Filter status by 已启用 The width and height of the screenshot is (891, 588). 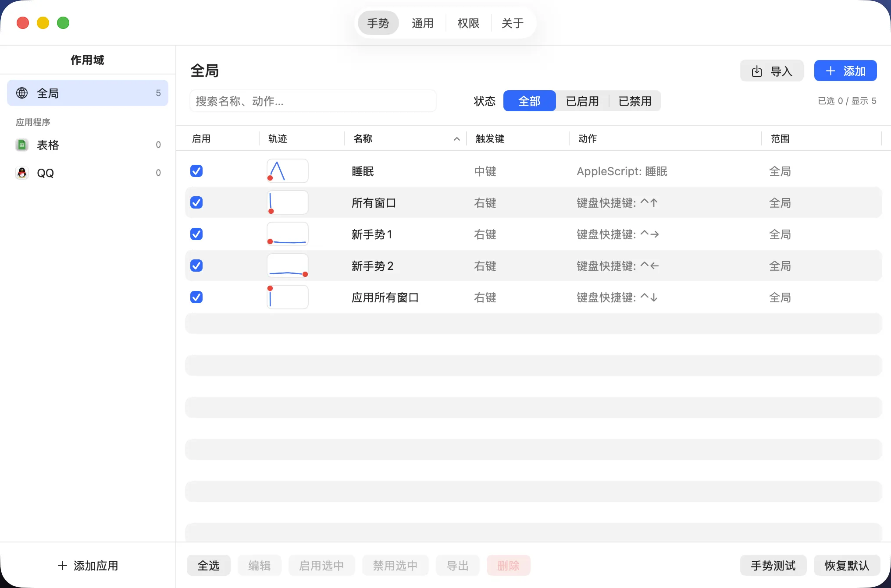[x=582, y=101]
